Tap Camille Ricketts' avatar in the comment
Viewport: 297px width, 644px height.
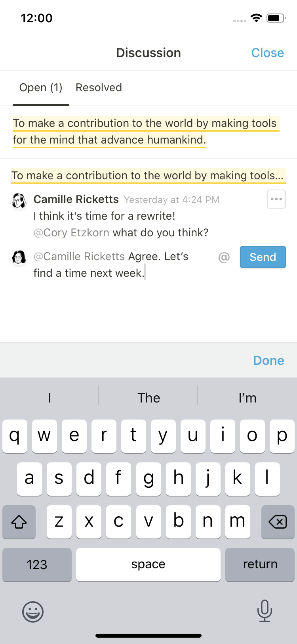pyautogui.click(x=19, y=201)
